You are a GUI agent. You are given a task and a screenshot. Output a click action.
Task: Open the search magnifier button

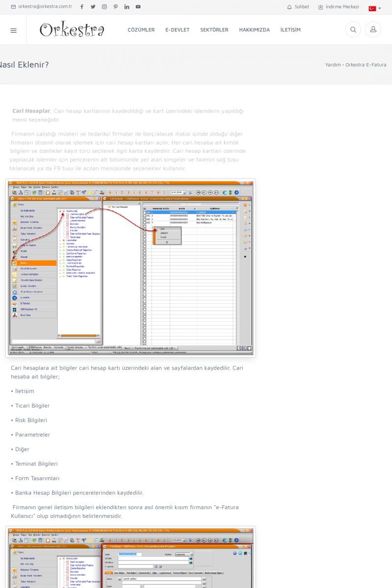[353, 30]
